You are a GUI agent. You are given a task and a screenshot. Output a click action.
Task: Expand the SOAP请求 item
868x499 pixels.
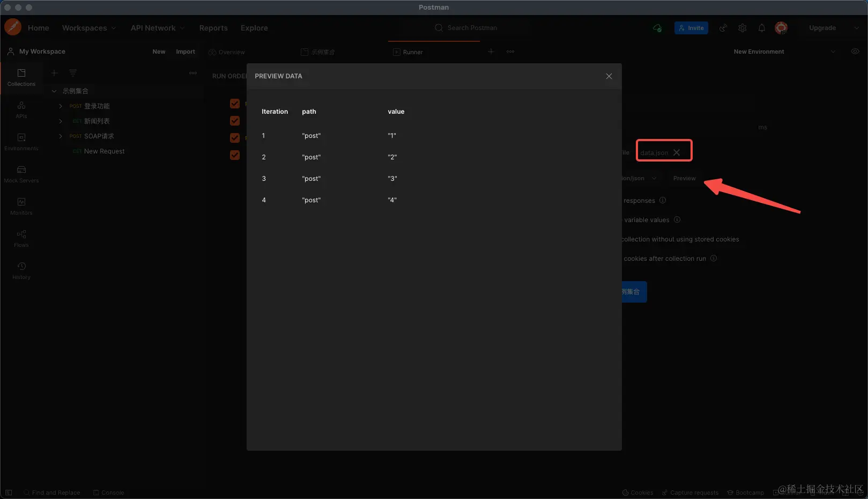tap(61, 136)
